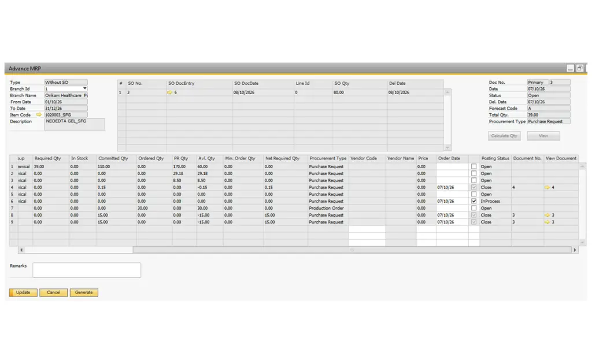This screenshot has height=364, width=592.
Task: Click the horizontal scrollbar thumb
Action: [x=352, y=250]
